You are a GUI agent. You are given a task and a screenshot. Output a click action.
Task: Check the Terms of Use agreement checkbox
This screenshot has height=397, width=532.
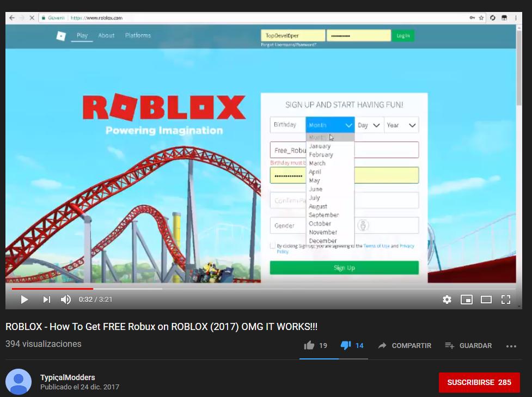pos(272,246)
